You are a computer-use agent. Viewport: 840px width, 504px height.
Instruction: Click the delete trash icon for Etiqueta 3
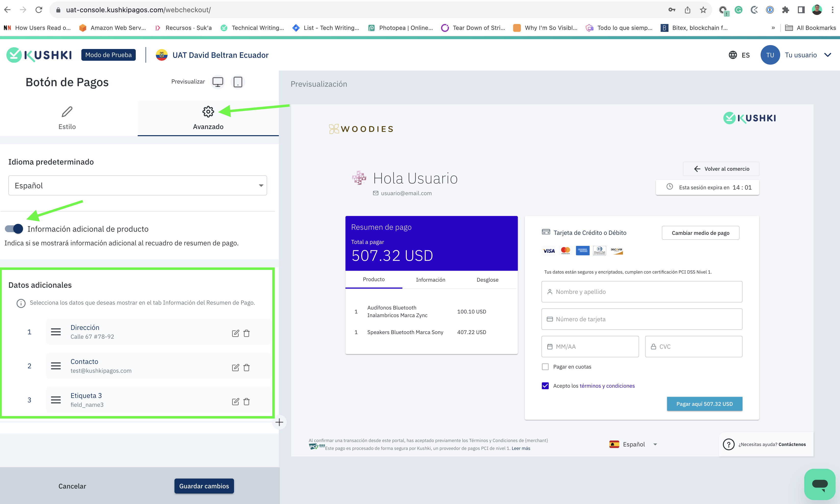[247, 401]
